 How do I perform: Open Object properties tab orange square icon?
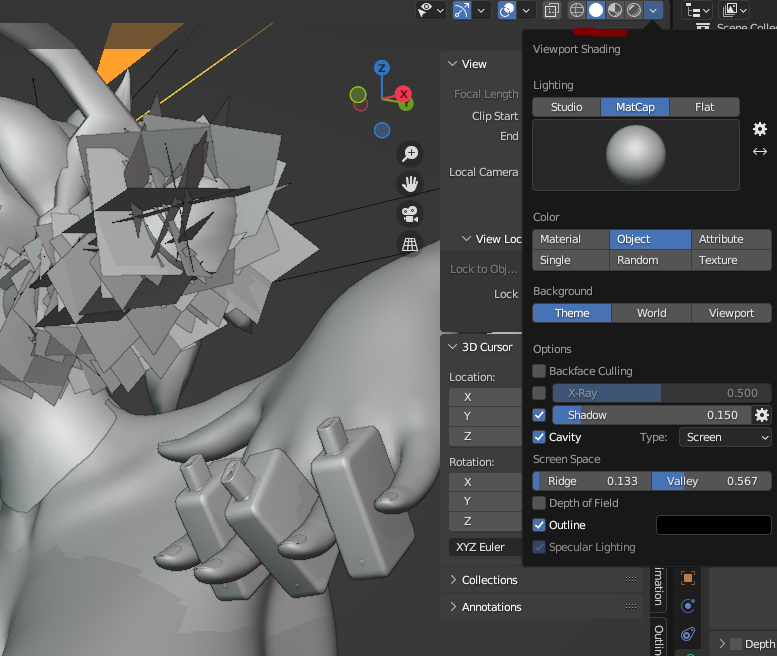[688, 578]
